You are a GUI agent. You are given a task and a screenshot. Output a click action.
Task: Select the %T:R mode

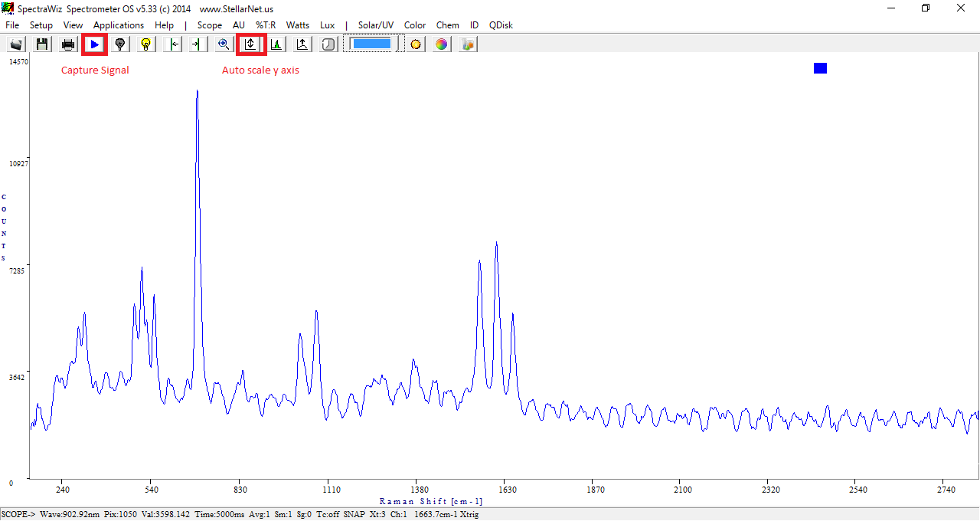point(266,25)
